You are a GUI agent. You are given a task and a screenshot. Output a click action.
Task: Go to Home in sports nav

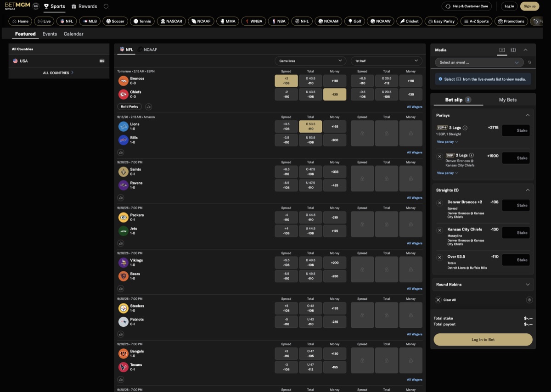20,21
